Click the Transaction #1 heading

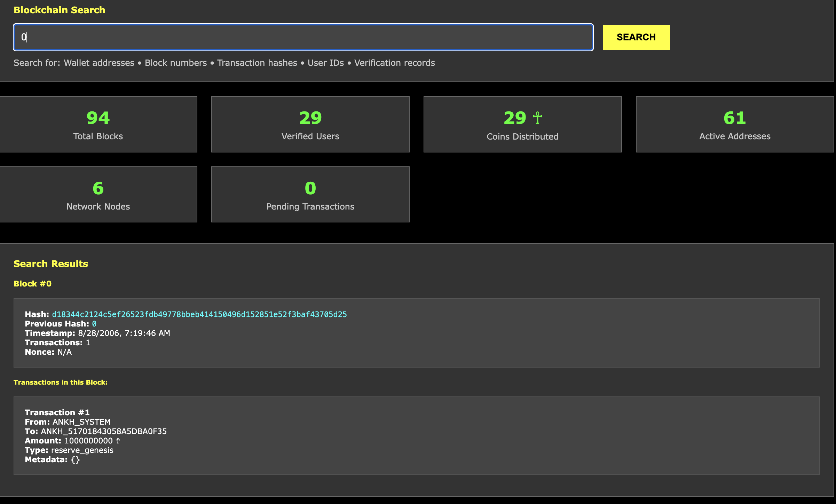(x=57, y=412)
